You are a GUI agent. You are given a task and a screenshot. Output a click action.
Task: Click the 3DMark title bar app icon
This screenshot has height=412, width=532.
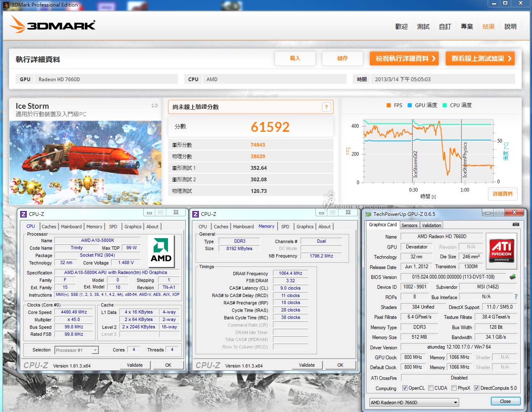point(6,5)
